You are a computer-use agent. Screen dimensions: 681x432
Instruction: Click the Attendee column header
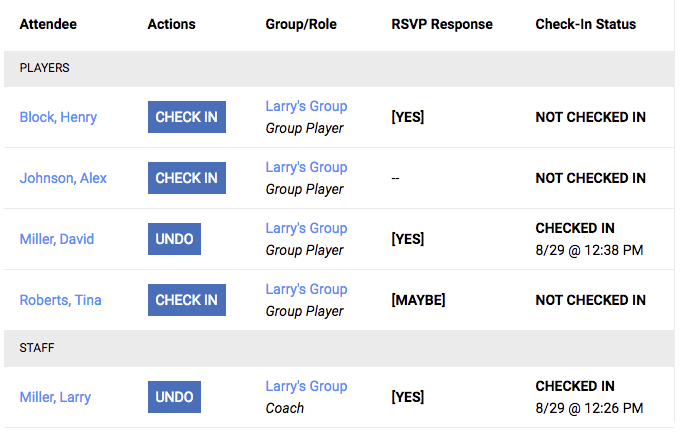click(x=48, y=24)
